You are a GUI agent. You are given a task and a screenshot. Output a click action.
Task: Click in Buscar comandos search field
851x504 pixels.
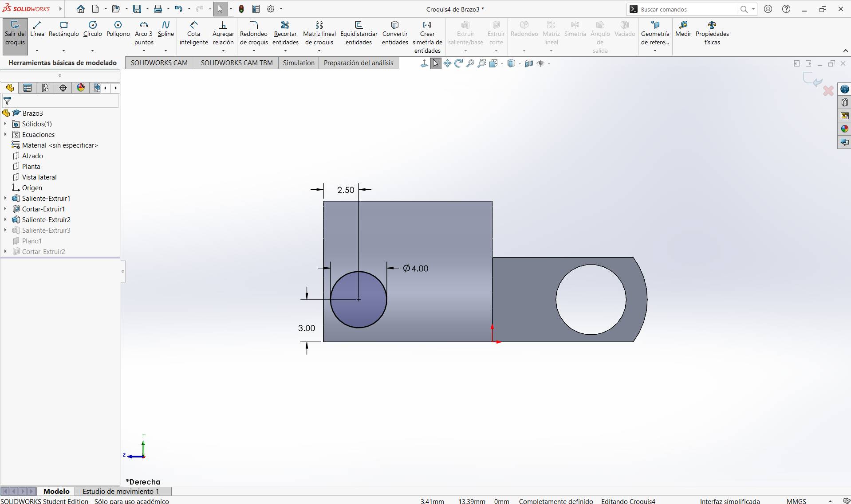tap(687, 9)
